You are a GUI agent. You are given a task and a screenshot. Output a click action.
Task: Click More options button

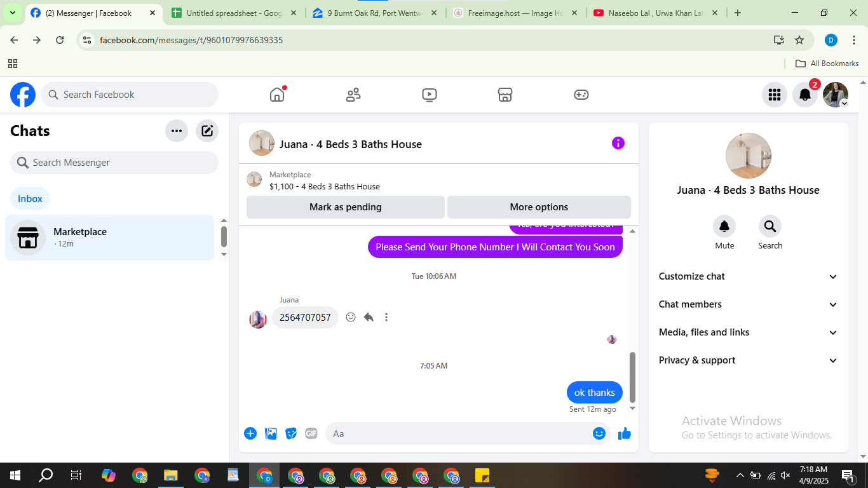[539, 207]
